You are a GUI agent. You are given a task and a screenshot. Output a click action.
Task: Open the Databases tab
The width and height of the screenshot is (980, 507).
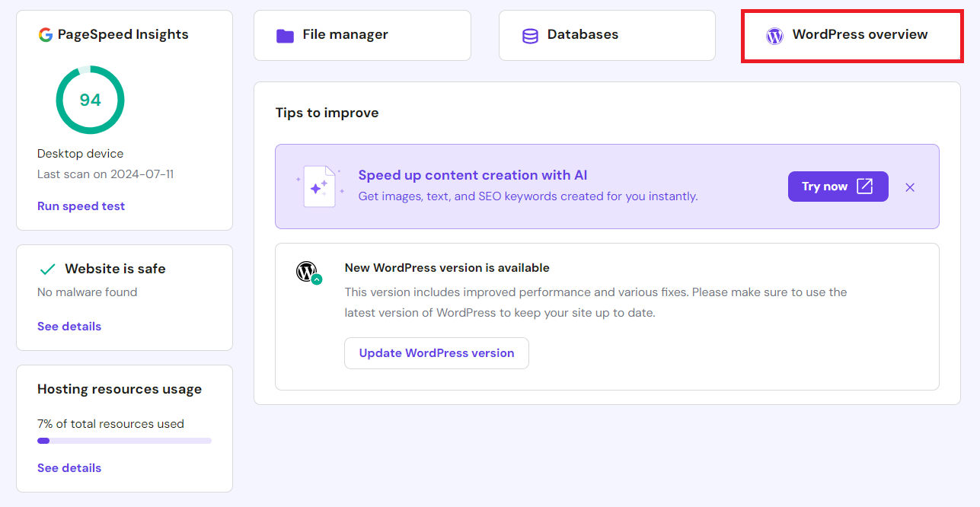[x=607, y=34]
